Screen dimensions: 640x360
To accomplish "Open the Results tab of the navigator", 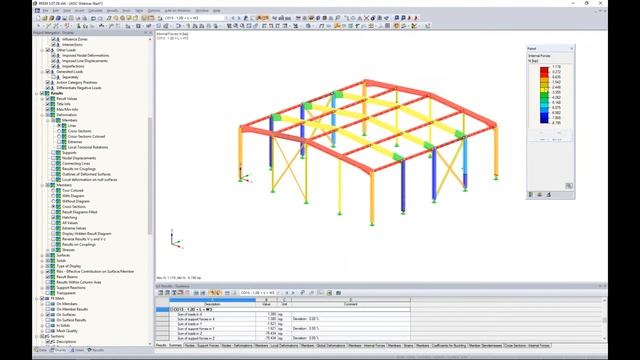I will [96, 350].
